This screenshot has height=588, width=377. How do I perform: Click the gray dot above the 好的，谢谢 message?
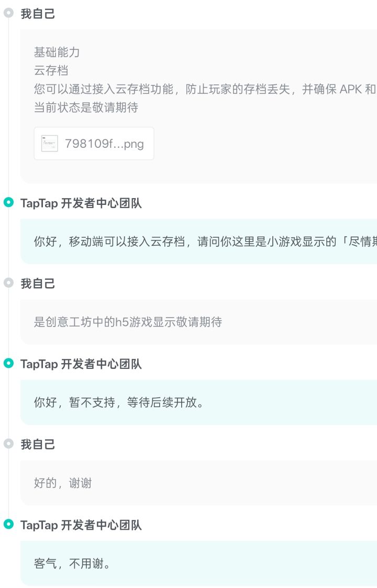click(8, 444)
